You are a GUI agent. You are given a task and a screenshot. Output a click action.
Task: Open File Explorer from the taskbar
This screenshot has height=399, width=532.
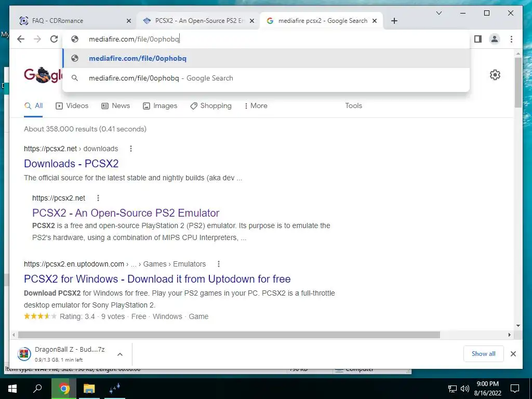click(89, 389)
